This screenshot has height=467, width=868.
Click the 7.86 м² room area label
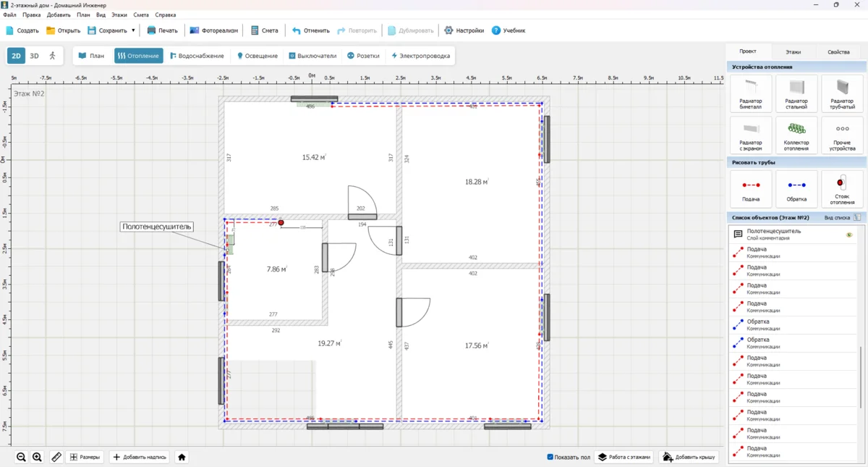[276, 269]
